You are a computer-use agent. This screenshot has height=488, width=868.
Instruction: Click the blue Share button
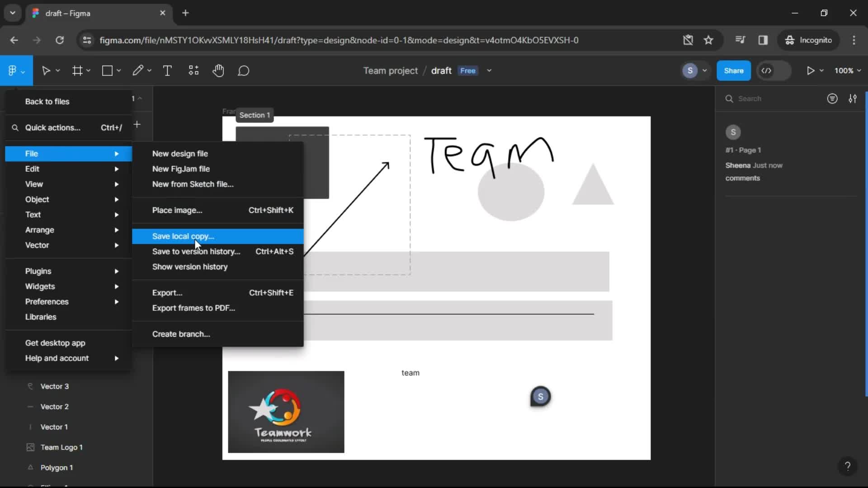coord(733,70)
